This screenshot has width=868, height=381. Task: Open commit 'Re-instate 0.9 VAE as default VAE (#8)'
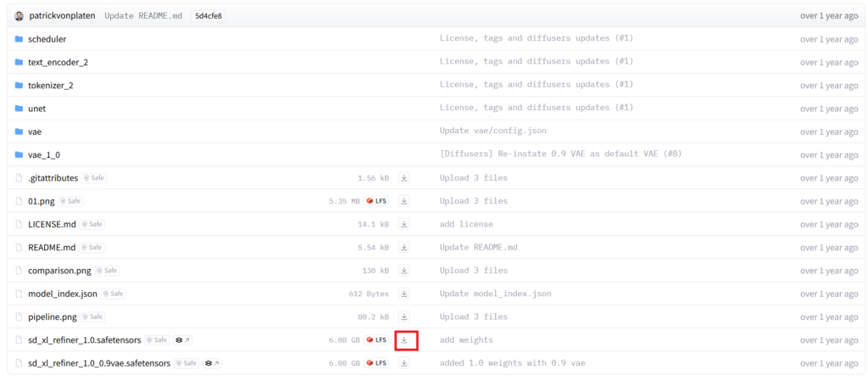coord(561,154)
